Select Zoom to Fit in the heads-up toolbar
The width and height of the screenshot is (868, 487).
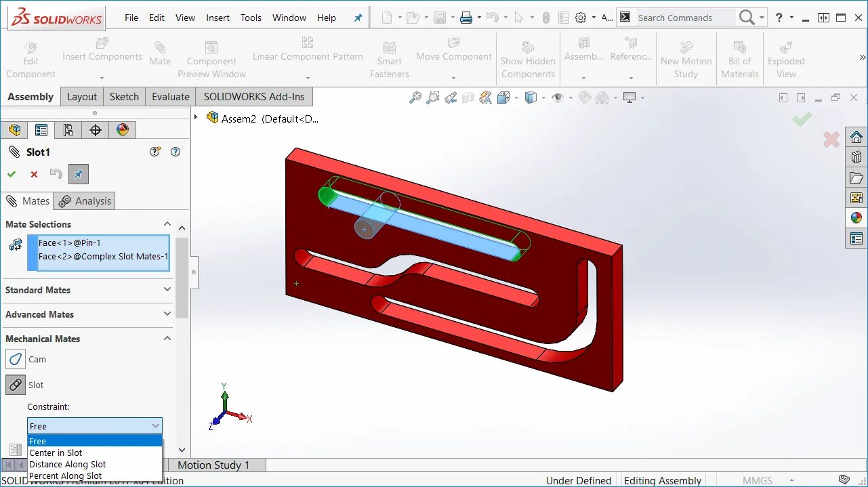click(416, 97)
